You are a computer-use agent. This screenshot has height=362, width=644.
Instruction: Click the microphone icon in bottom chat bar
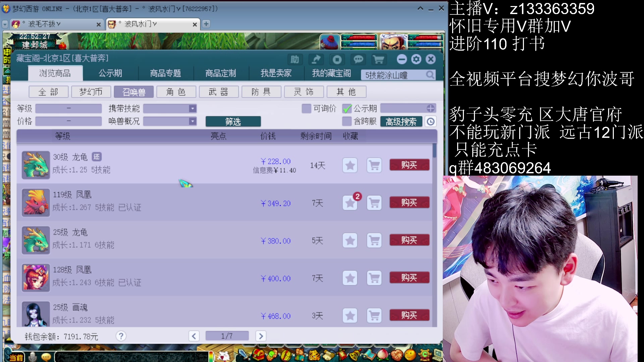pyautogui.click(x=33, y=357)
